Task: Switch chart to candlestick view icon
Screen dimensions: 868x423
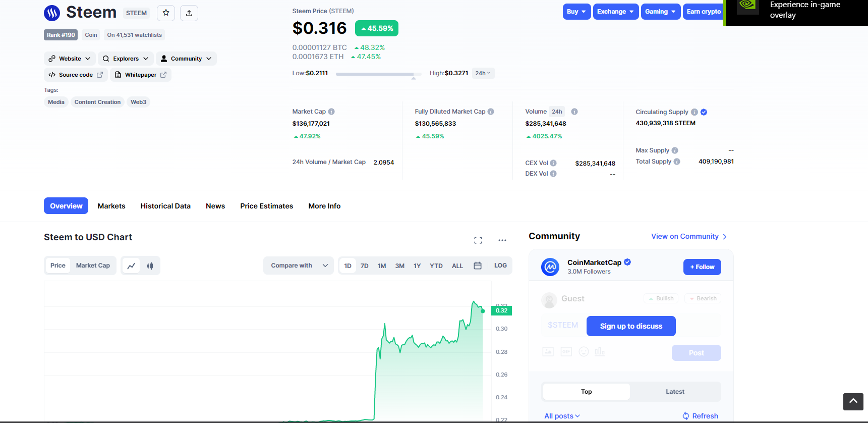Action: click(150, 266)
